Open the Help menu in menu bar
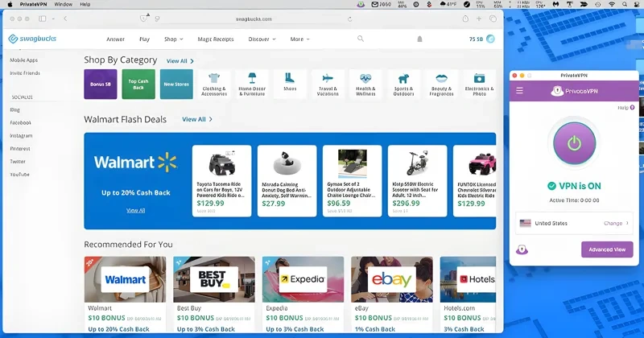 coord(85,4)
